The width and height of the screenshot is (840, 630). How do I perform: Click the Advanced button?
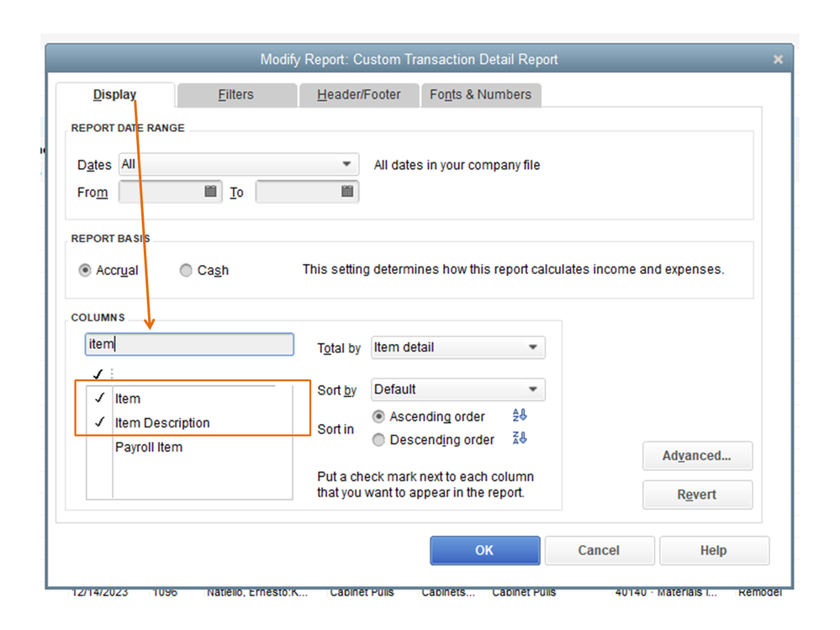click(x=696, y=456)
